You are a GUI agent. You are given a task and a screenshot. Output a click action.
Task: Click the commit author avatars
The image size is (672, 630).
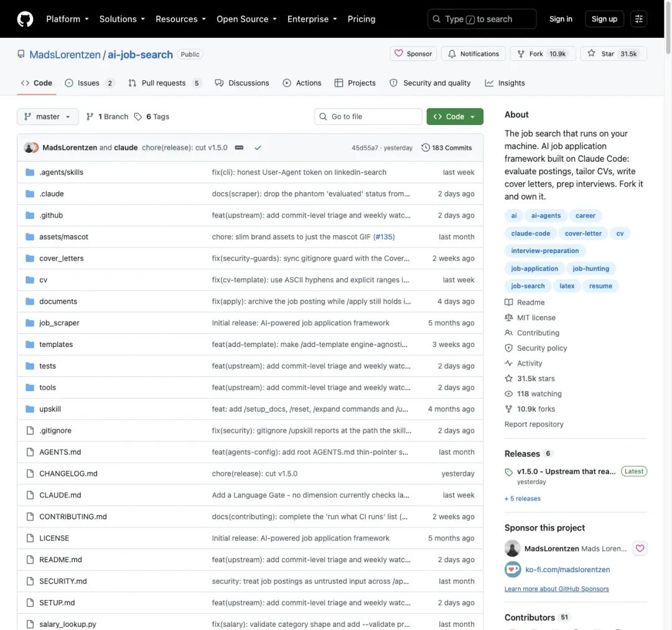click(31, 148)
